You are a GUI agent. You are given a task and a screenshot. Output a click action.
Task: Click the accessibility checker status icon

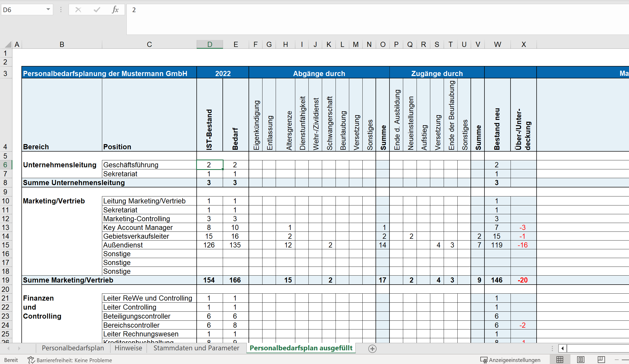click(x=31, y=360)
